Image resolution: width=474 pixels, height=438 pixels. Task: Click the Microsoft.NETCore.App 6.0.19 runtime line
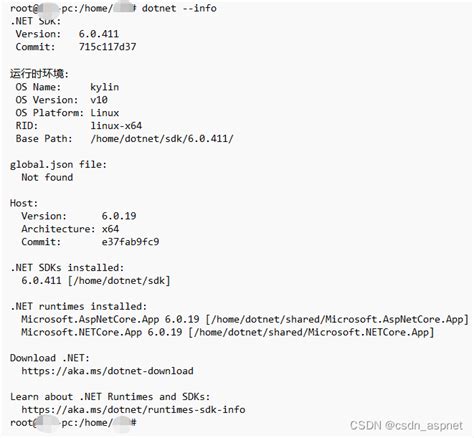pos(228,332)
